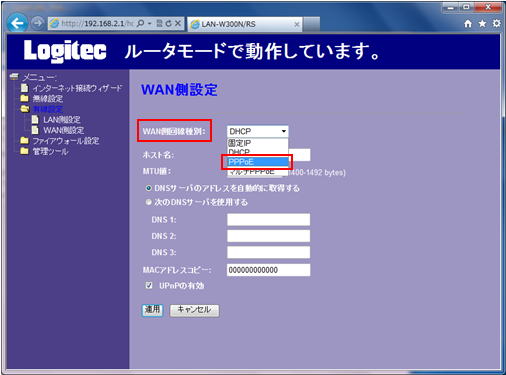Open the ファイアウォール設定 folder icon
Screen dimensions: 506x375
[x=24, y=140]
